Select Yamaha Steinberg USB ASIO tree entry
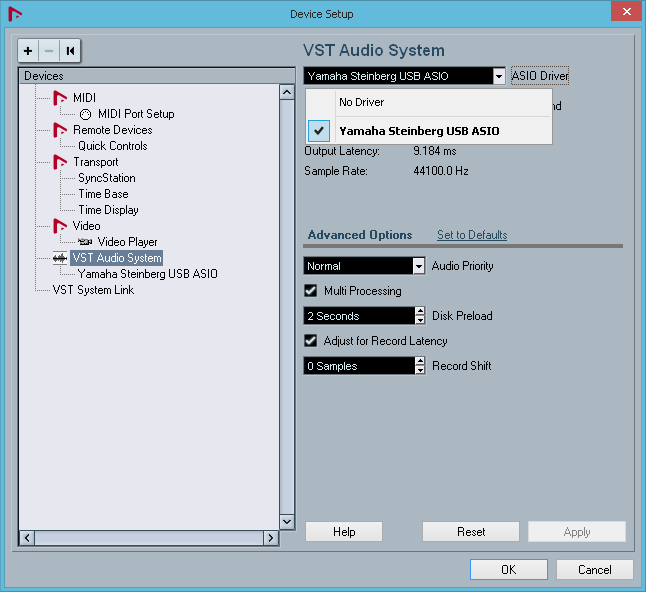The width and height of the screenshot is (646, 592). 147,274
